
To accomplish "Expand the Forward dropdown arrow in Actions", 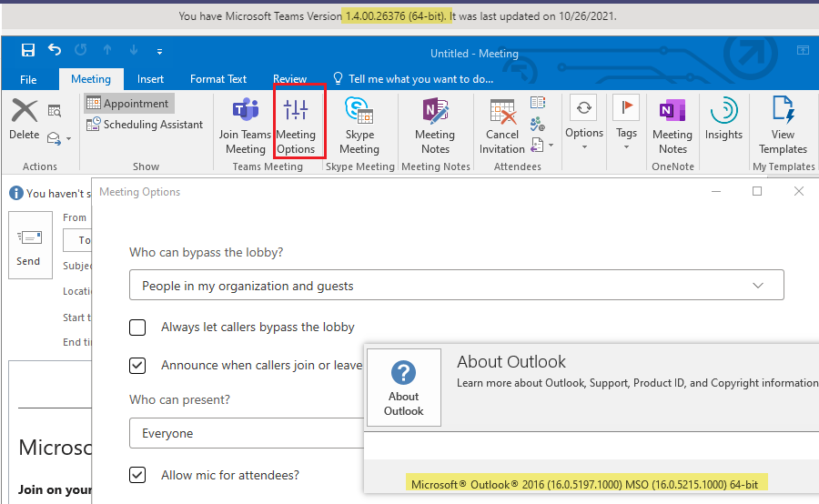I will 69,139.
